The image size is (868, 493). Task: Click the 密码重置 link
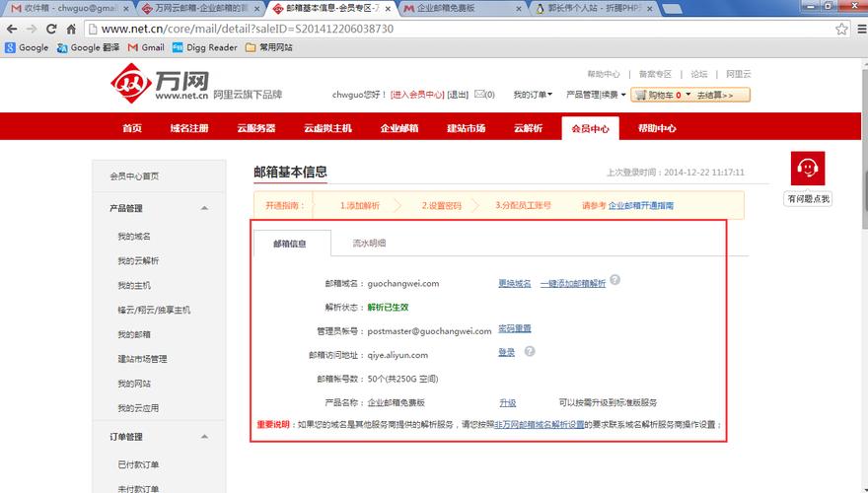click(514, 328)
